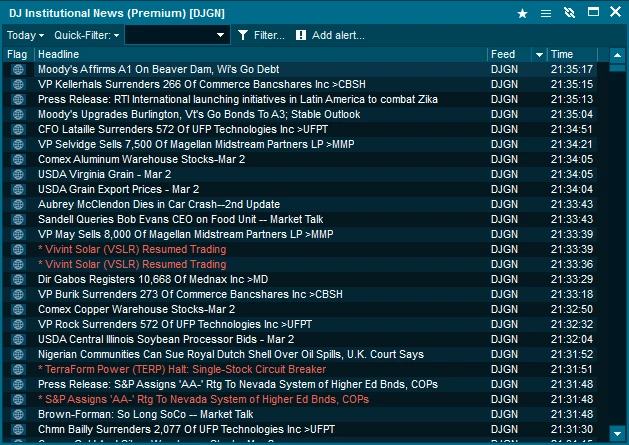Click globe icon beside Brown-Forman headline

[17, 414]
